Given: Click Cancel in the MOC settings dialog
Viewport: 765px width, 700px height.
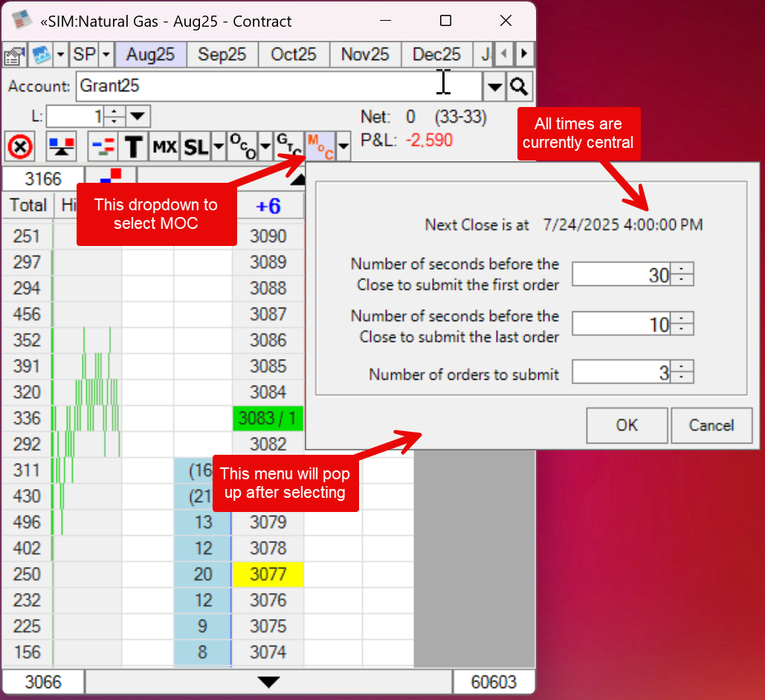Looking at the screenshot, I should tap(711, 425).
